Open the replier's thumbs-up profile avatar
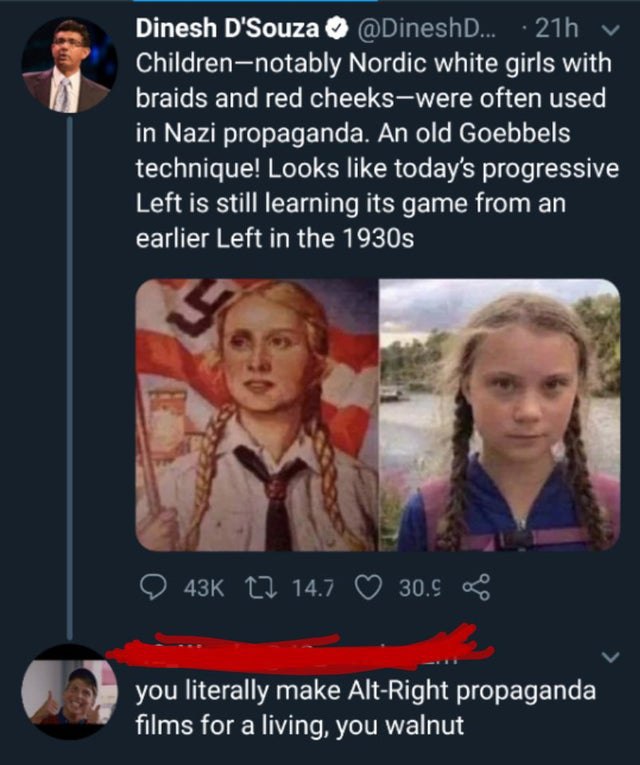The image size is (640, 765). [70, 692]
